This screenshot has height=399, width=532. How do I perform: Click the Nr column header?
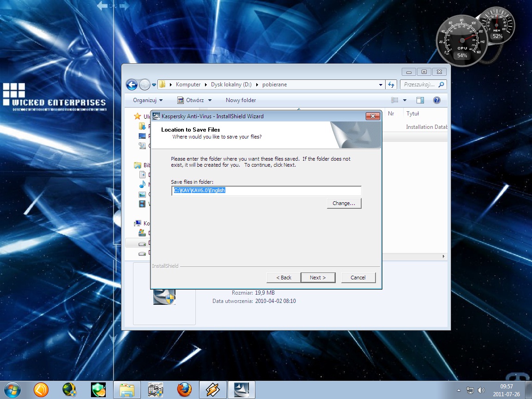pos(391,114)
